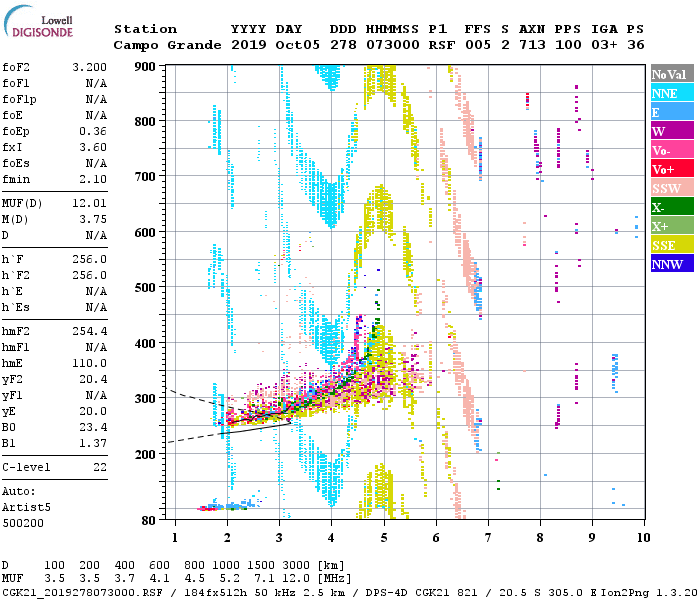
Task: Click the Campo Grande station name
Action: (x=167, y=45)
